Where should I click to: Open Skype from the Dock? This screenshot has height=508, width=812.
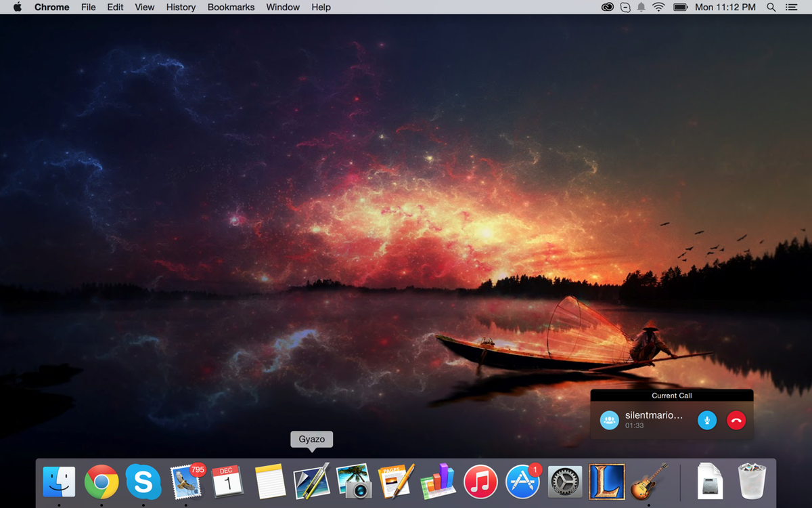[x=143, y=482]
